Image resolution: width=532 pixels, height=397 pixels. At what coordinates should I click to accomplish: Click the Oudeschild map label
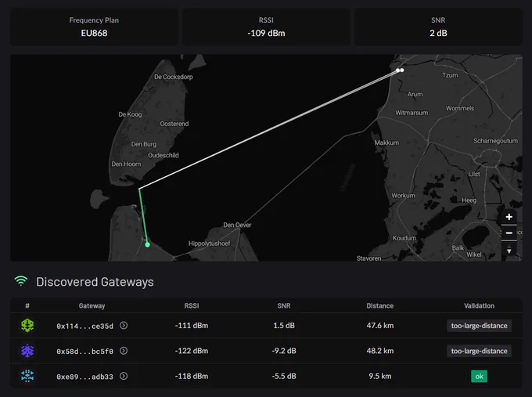(x=164, y=155)
